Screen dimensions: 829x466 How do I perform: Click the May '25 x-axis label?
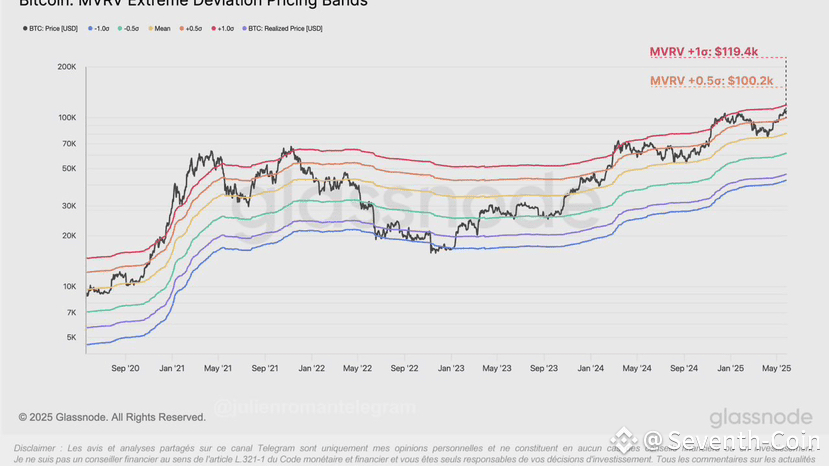pos(777,368)
